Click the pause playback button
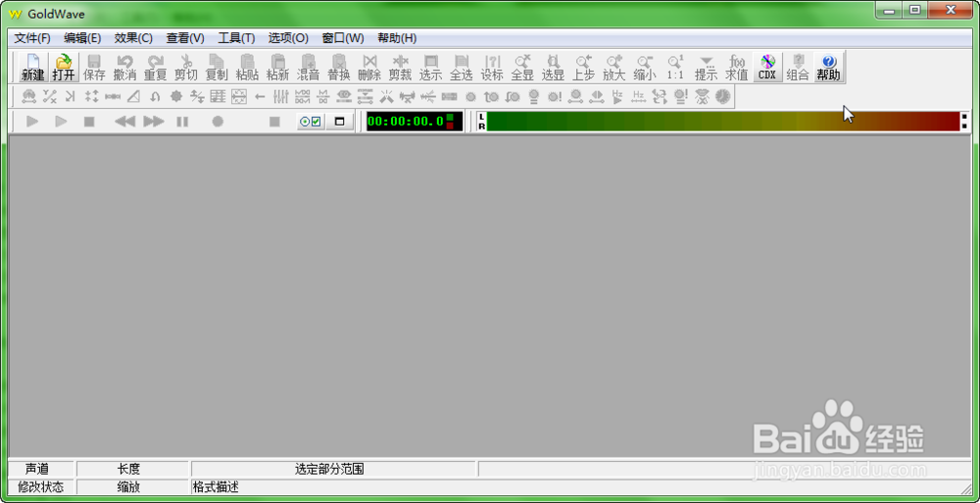980x503 pixels. (x=182, y=122)
